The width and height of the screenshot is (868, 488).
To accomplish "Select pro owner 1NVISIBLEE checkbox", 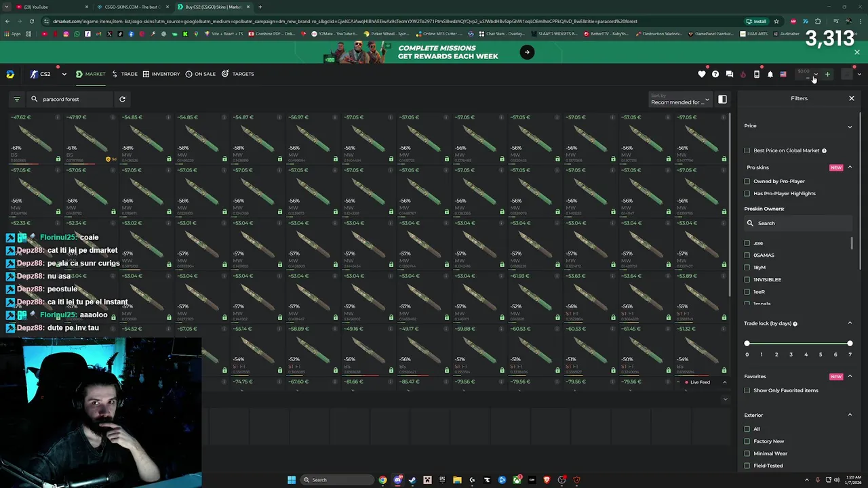I will [x=747, y=279].
